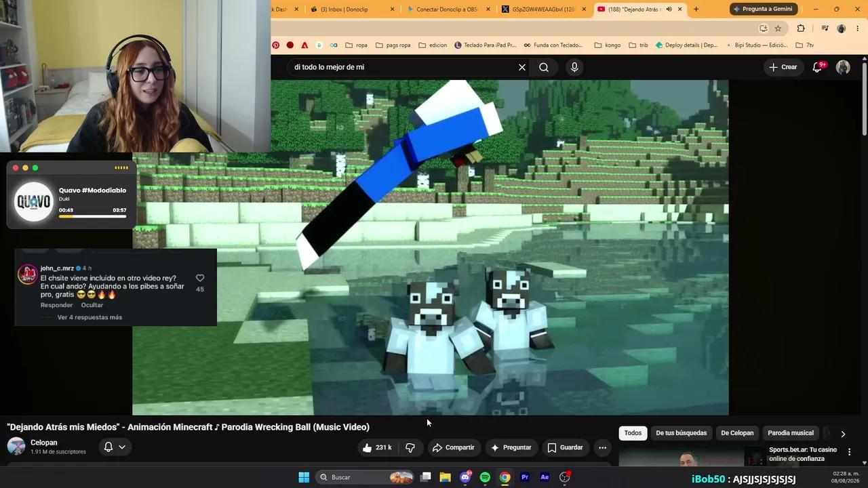Open YouTube notifications bell
This screenshot has width=868, height=488.
[817, 67]
